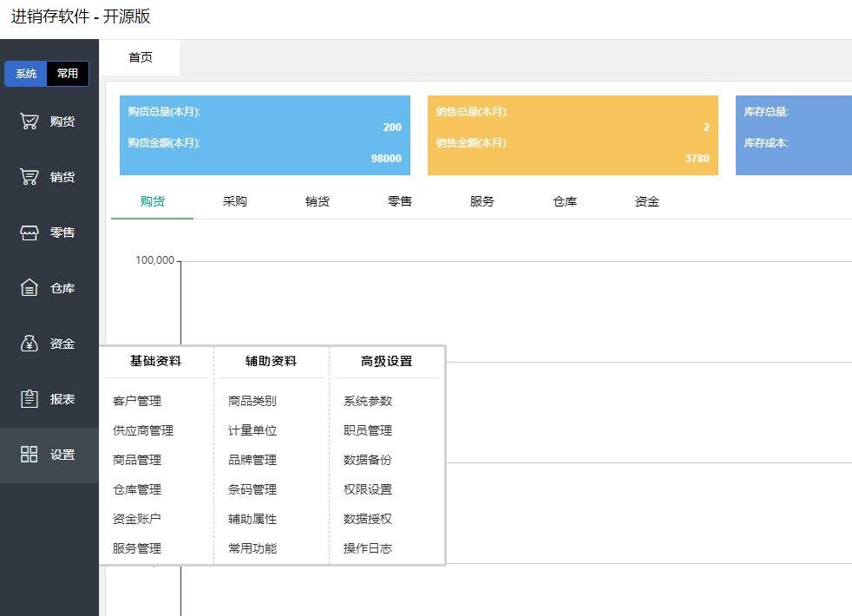
Task: Click the 基础资料 column heading
Action: [x=155, y=361]
